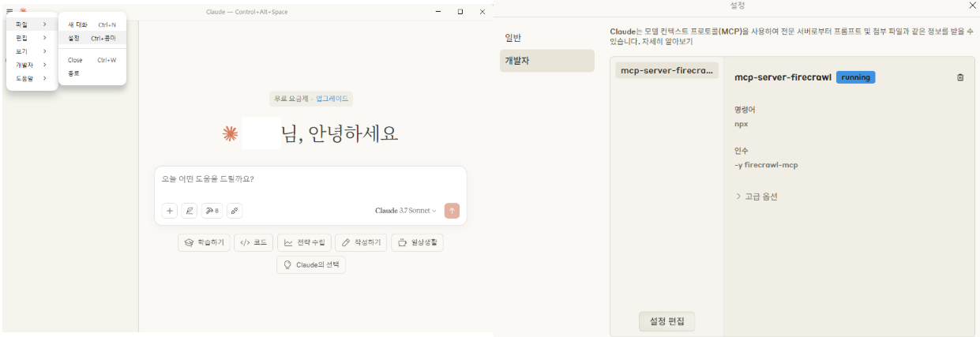
Task: Open the 개발자 menu entry
Action: click(32, 65)
